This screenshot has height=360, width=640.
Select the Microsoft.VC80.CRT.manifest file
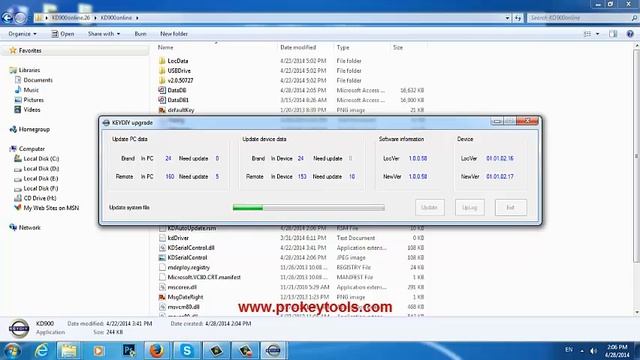204,277
